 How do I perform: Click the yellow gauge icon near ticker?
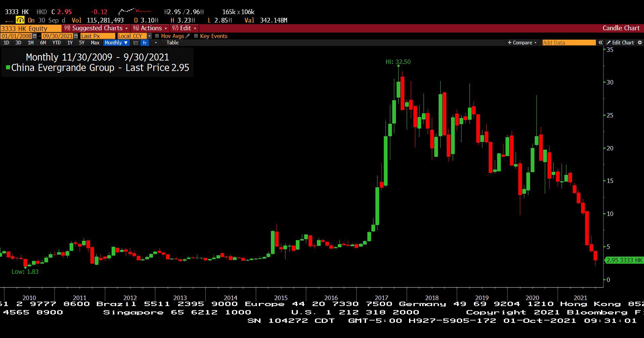tap(20, 20)
